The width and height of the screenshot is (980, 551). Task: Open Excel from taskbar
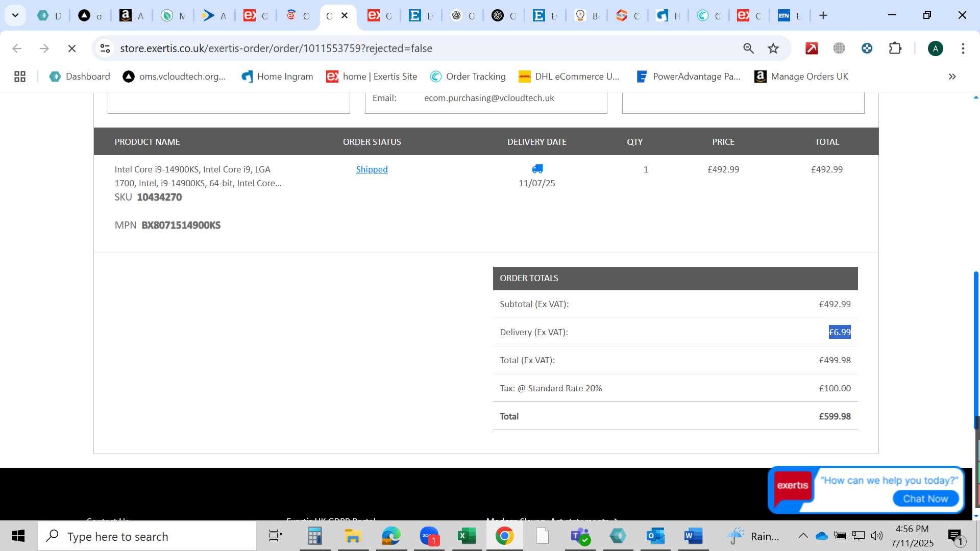(x=467, y=536)
